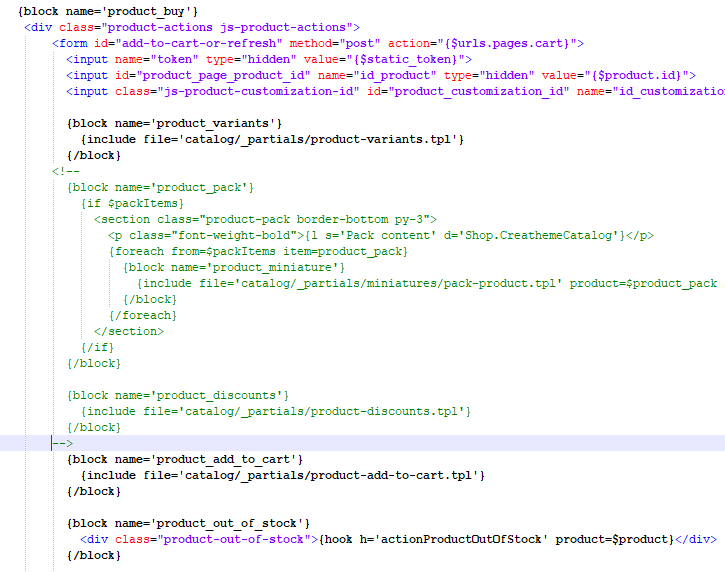Click the closing </section> tag
The height and width of the screenshot is (572, 725).
click(129, 332)
